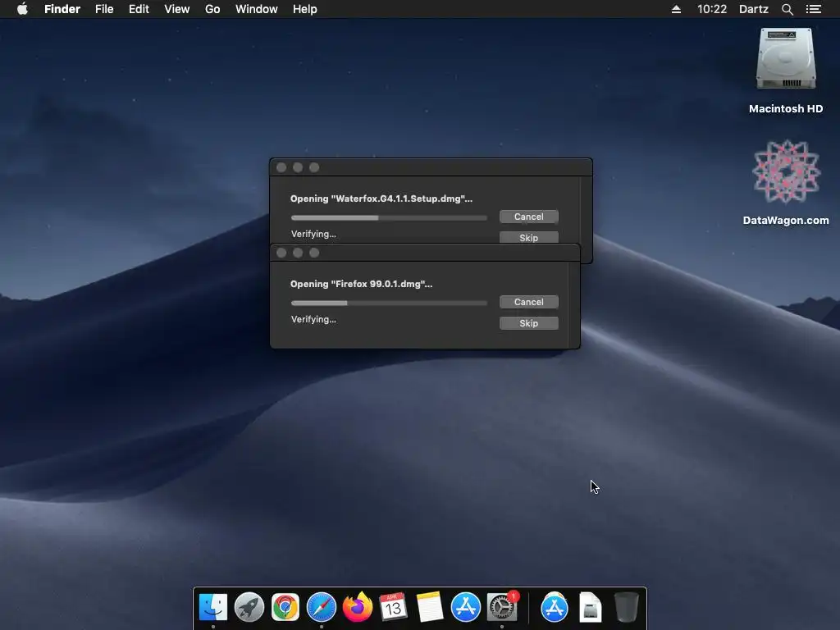Open Calendar icon showing 13
The height and width of the screenshot is (630, 840).
[x=393, y=607]
